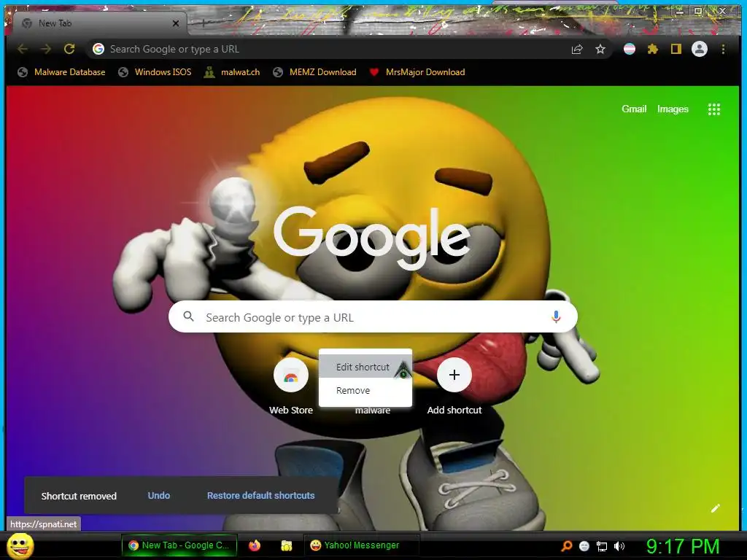
Task: Open the file explorer taskbar icon
Action: point(286,545)
